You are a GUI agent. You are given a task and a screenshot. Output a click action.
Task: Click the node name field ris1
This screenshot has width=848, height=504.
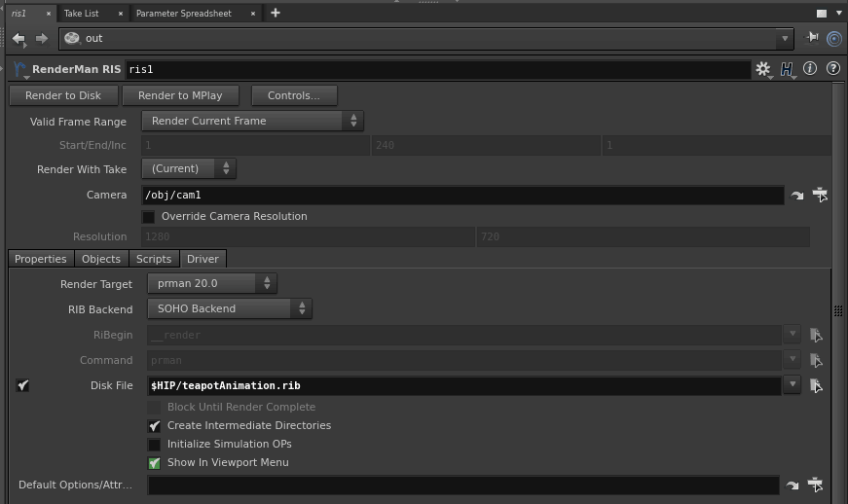coord(437,70)
